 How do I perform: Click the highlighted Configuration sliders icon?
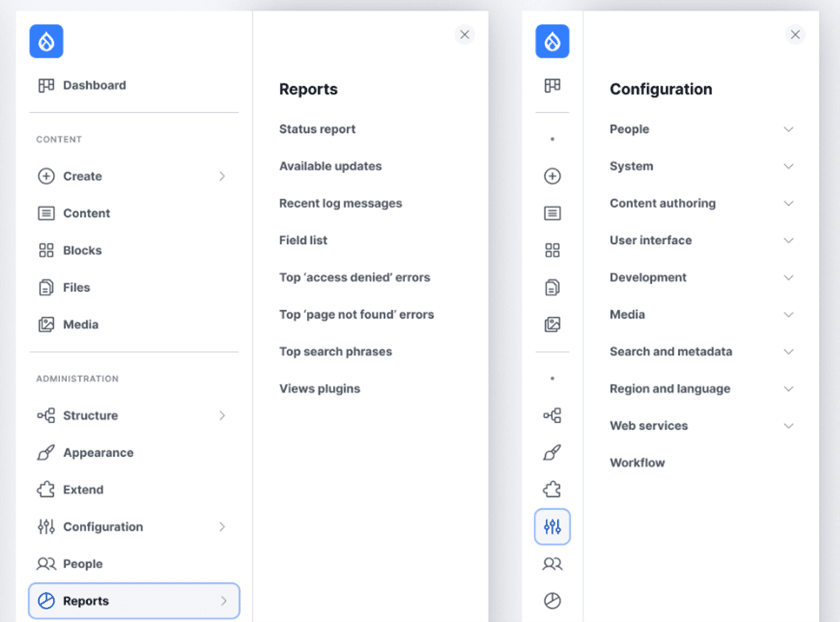click(552, 527)
